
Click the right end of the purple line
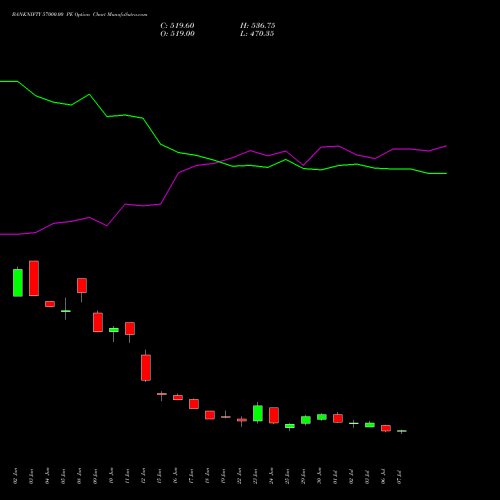click(x=446, y=146)
